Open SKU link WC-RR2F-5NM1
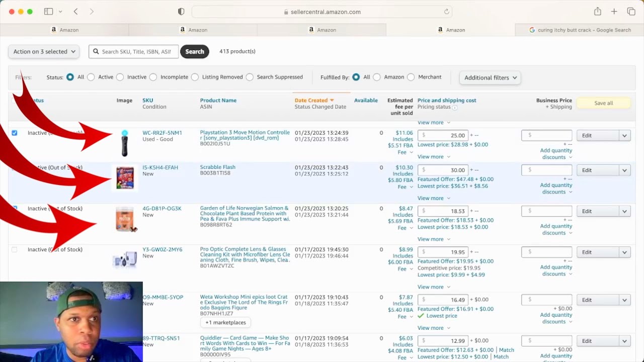Viewport: 644px width, 362px height. coord(162,133)
